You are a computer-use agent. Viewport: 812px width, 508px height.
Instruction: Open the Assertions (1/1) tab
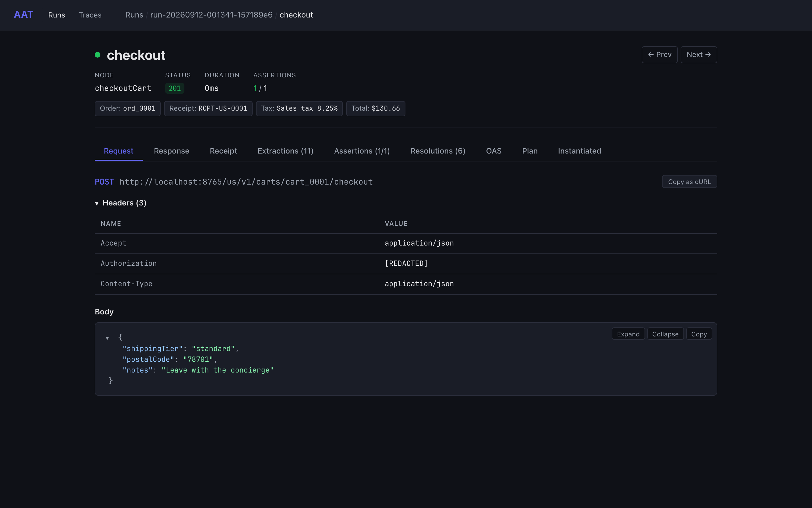tap(362, 151)
